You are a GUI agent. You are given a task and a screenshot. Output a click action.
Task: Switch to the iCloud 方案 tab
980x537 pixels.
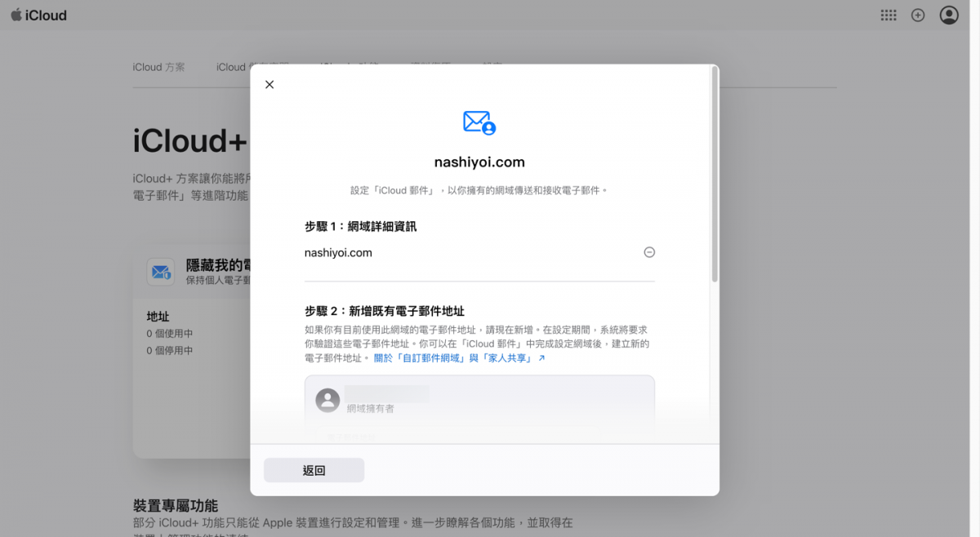(159, 67)
